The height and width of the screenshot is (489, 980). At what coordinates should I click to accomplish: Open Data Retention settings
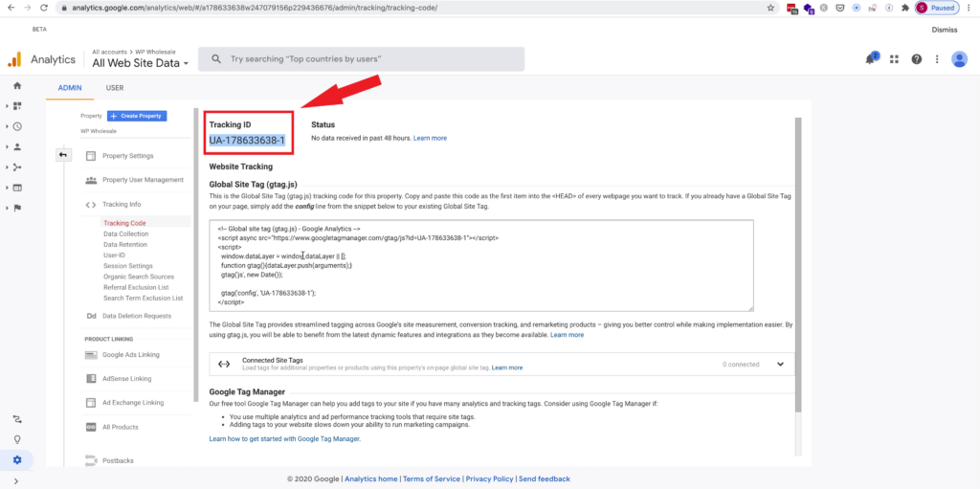[x=125, y=245]
